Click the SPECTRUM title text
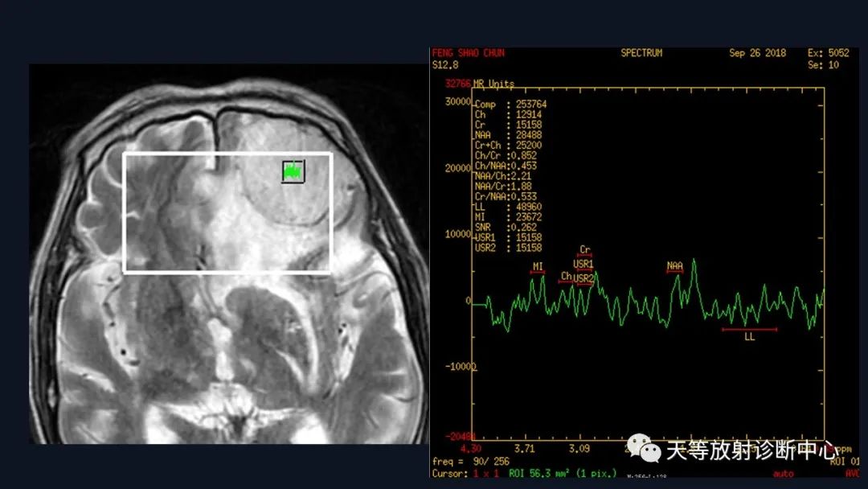This screenshot has height=489, width=868. (641, 53)
